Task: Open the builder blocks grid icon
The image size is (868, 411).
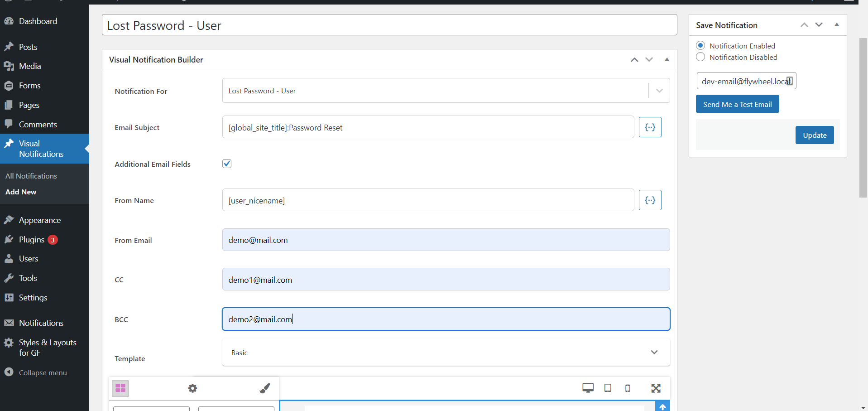Action: click(120, 388)
